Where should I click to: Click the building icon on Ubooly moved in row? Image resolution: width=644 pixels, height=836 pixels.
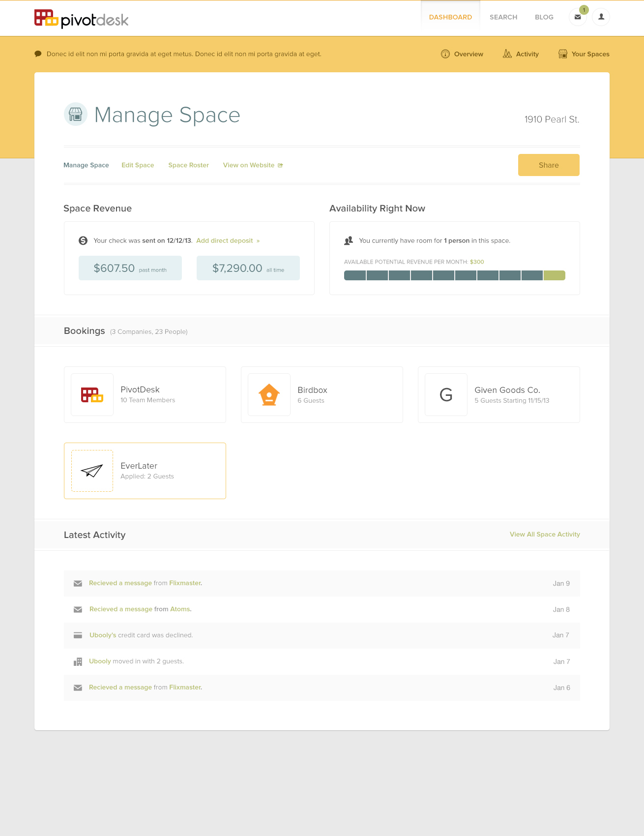pyautogui.click(x=78, y=662)
